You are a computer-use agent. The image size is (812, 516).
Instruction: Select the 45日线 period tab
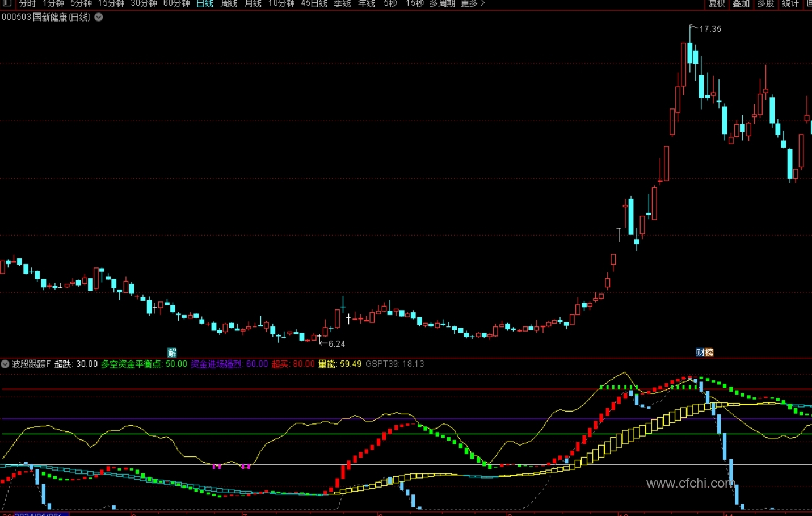pyautogui.click(x=314, y=3)
